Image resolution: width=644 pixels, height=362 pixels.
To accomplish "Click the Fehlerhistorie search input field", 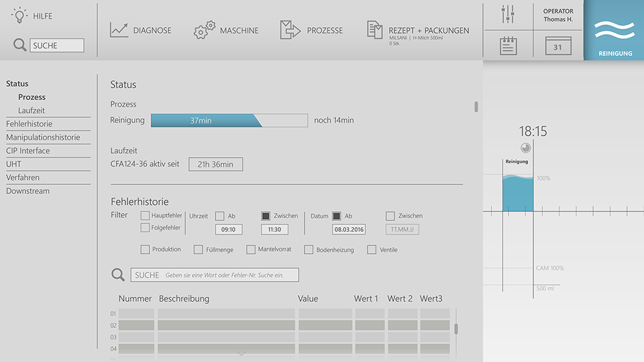I will (215, 275).
